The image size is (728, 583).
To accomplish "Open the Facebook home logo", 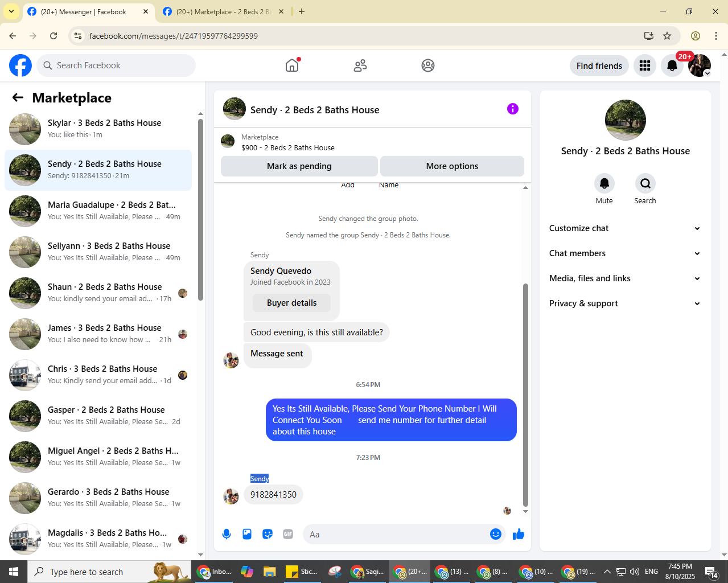I will pyautogui.click(x=20, y=65).
